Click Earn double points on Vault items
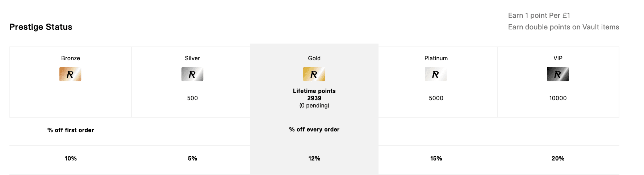This screenshot has width=644, height=175. pos(563,27)
